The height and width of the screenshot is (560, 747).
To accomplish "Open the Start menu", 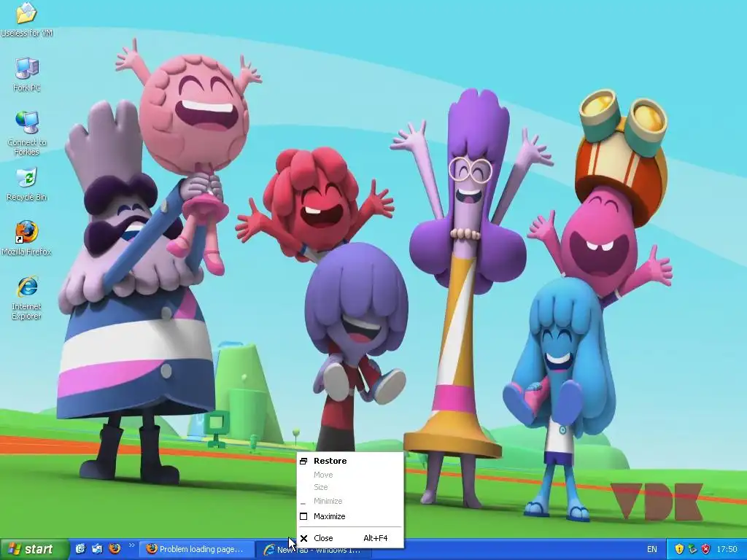I will pos(34,549).
